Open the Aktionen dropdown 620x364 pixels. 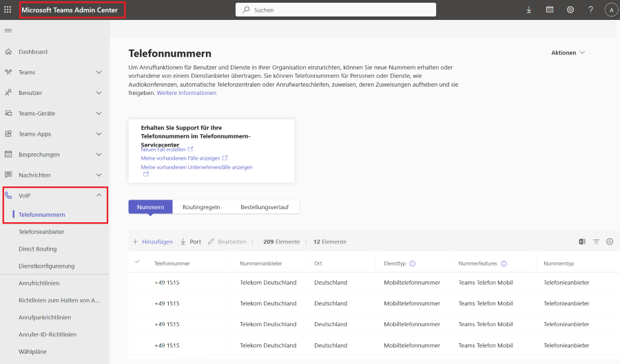[x=568, y=52]
